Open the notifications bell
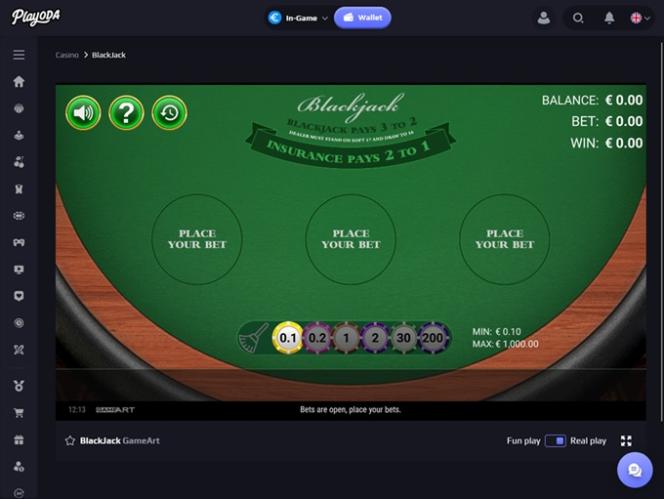Screen dimensions: 664x499 pos(609,18)
